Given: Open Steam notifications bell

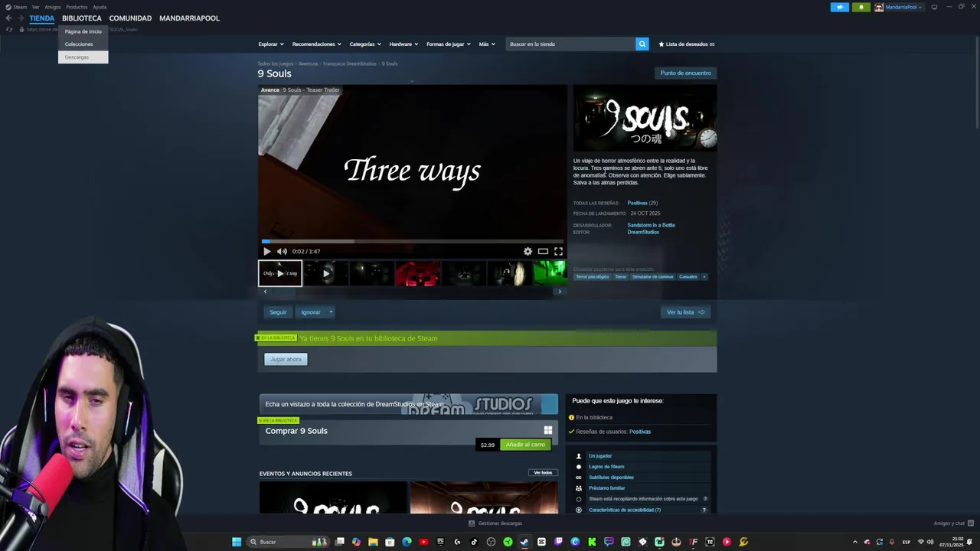Looking at the screenshot, I should click(x=861, y=7).
